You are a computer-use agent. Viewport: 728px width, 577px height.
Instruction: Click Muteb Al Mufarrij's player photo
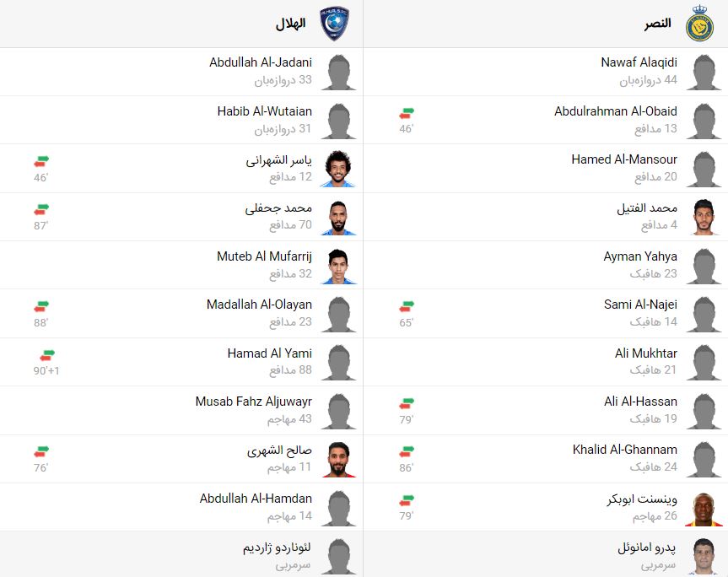click(338, 264)
